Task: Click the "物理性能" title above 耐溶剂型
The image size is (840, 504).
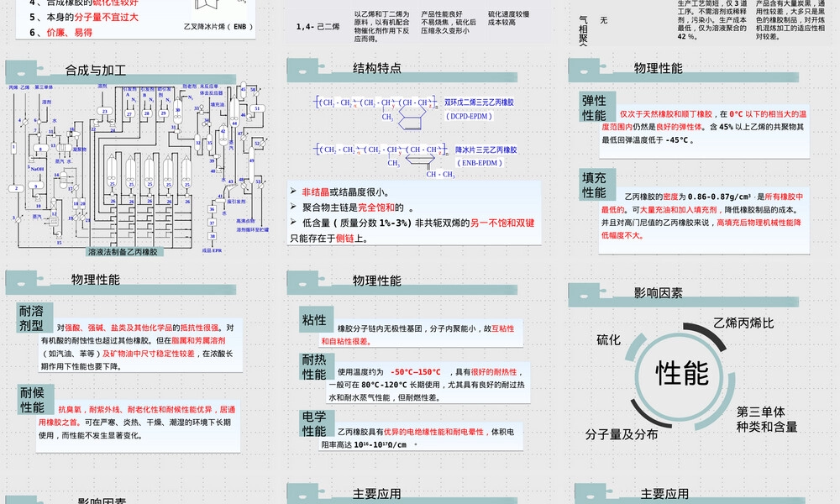Action: [96, 280]
